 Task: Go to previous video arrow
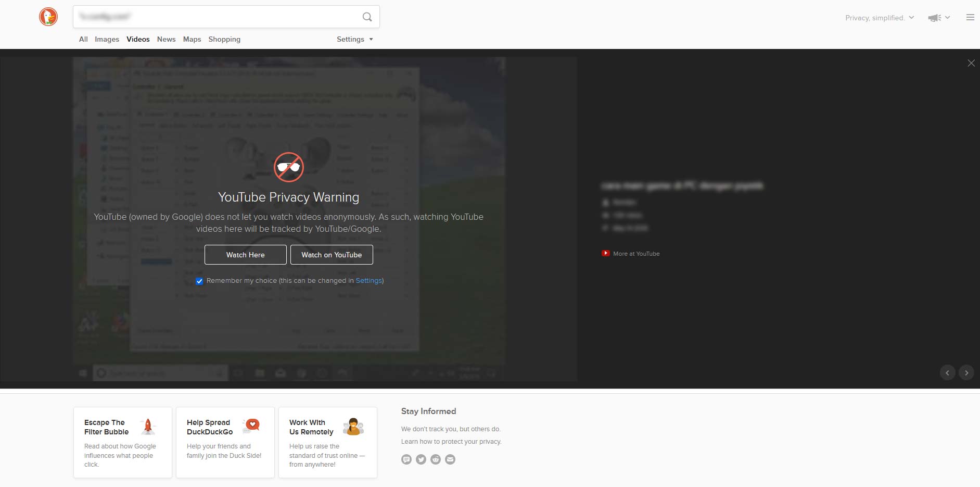[947, 372]
